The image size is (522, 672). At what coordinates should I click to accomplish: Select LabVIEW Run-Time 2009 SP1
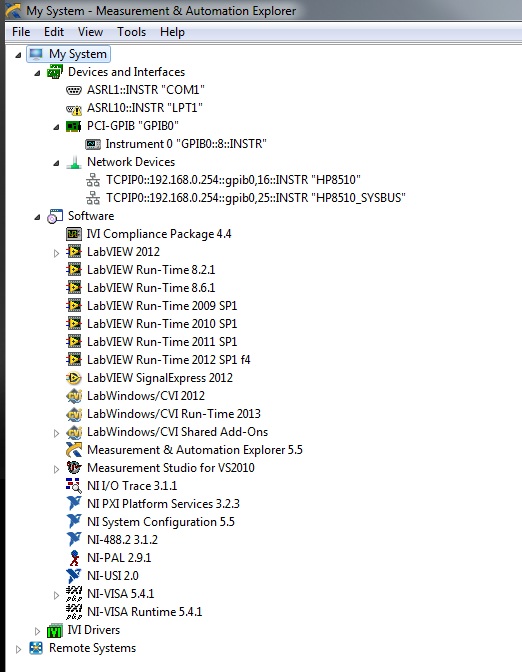click(x=162, y=306)
